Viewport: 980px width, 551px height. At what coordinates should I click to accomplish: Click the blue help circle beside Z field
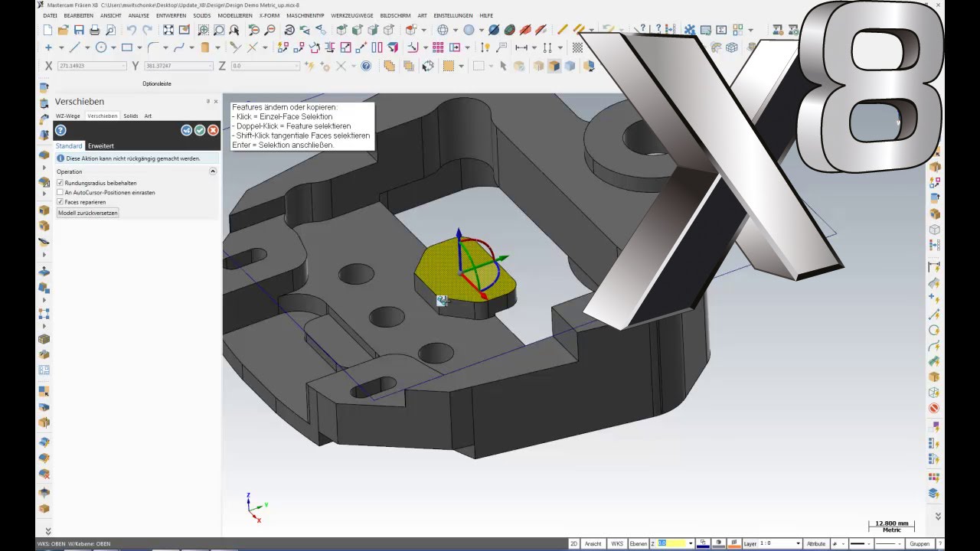click(366, 66)
